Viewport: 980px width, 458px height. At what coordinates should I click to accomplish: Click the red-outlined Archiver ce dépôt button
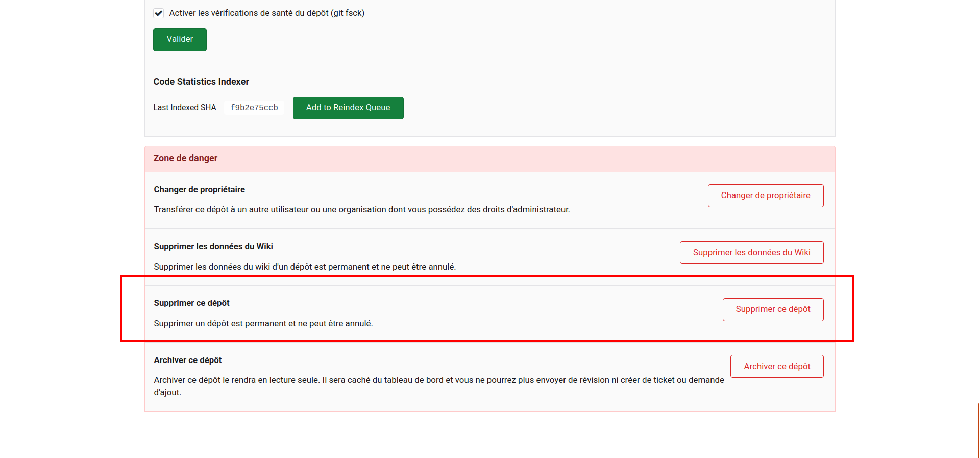pyautogui.click(x=776, y=367)
